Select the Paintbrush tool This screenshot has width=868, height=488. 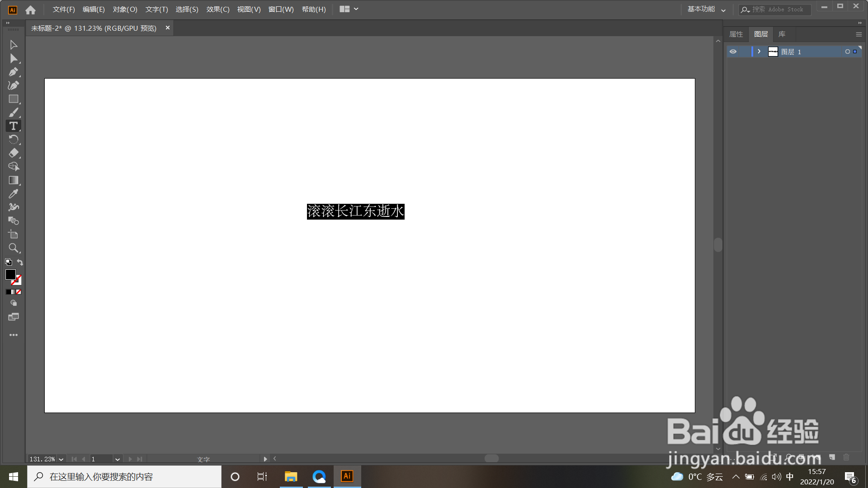pos(13,113)
